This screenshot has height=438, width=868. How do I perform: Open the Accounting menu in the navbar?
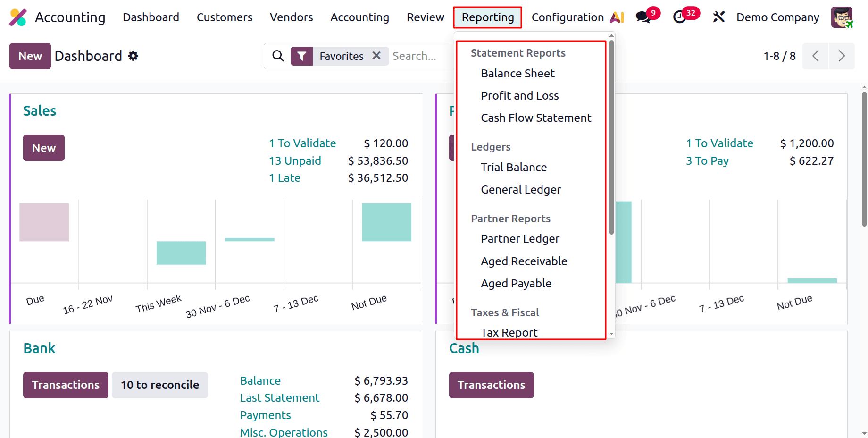(x=360, y=17)
